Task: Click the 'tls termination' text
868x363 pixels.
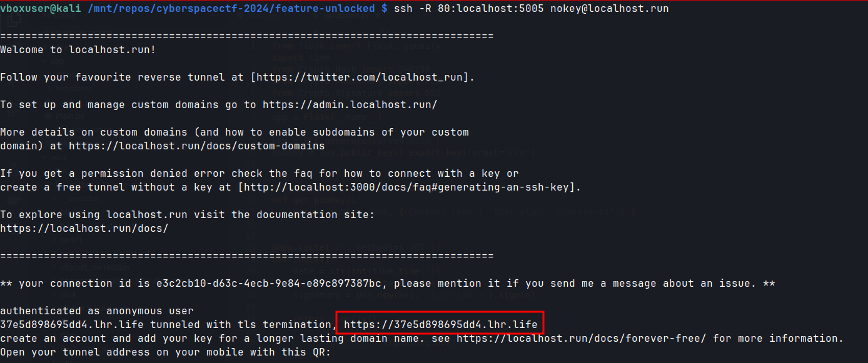Action: pos(290,324)
